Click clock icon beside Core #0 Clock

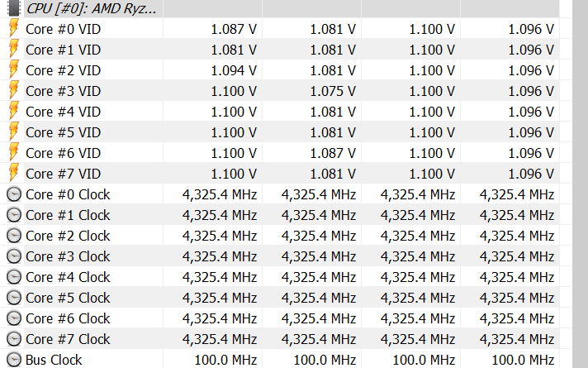[x=14, y=194]
